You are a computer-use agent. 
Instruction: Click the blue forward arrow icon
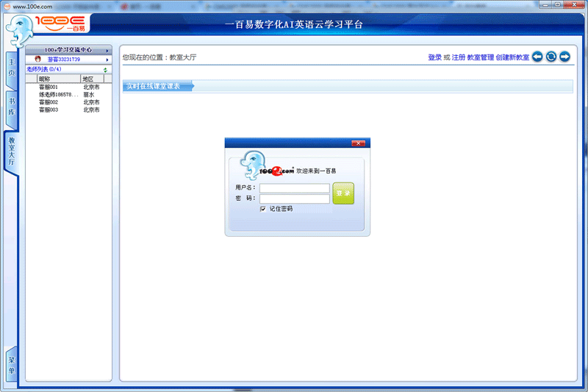click(x=564, y=57)
